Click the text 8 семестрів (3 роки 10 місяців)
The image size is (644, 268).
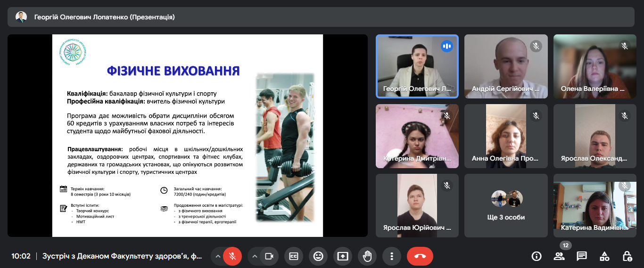tap(101, 194)
